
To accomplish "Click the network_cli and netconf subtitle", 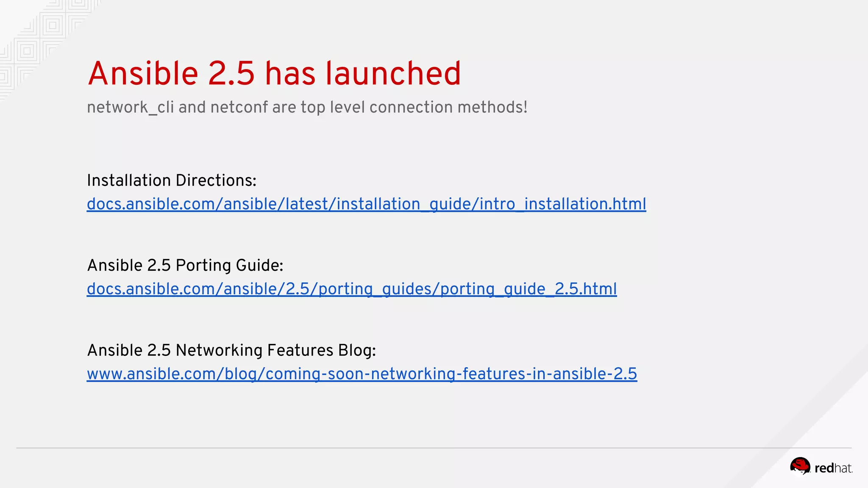I will pyautogui.click(x=307, y=107).
